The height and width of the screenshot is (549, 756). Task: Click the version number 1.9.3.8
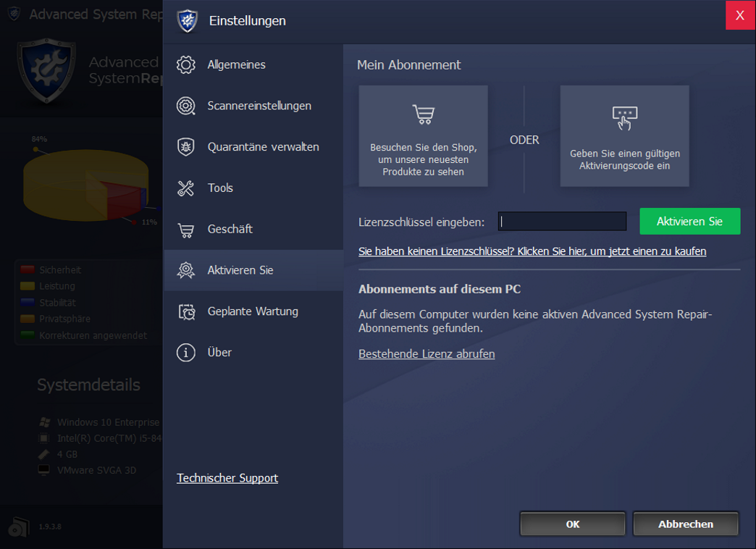50,527
